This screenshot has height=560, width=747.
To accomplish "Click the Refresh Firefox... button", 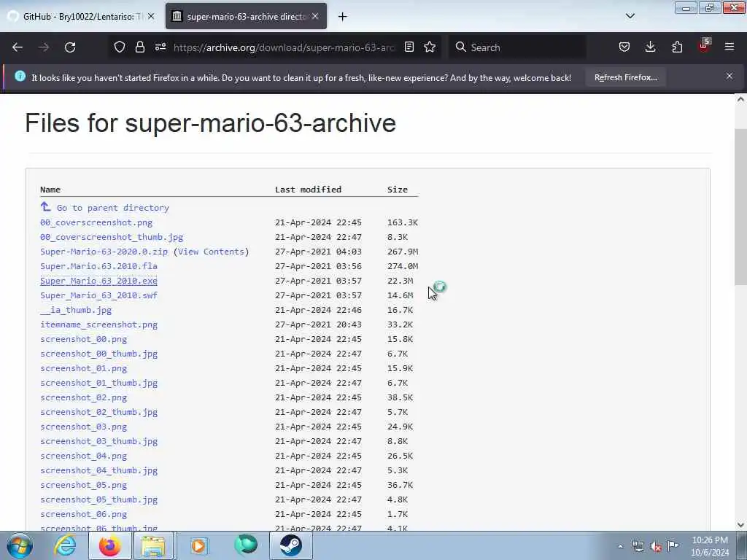I will [625, 77].
